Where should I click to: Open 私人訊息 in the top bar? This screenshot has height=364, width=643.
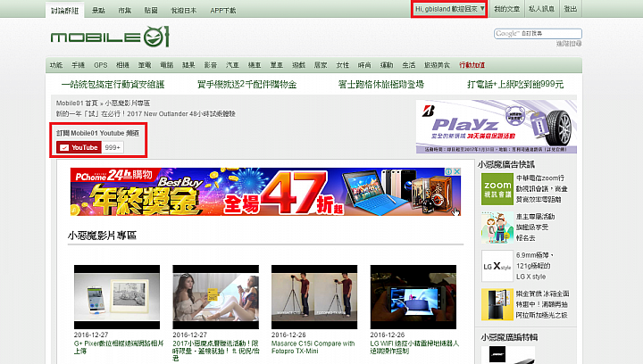542,9
